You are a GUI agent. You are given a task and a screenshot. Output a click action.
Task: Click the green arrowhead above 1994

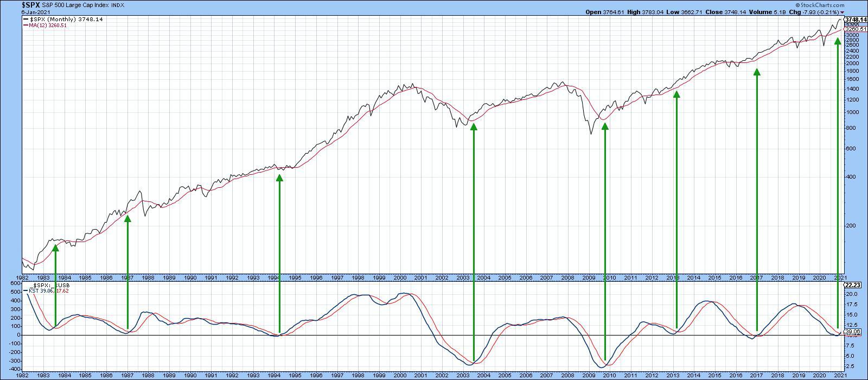point(280,178)
